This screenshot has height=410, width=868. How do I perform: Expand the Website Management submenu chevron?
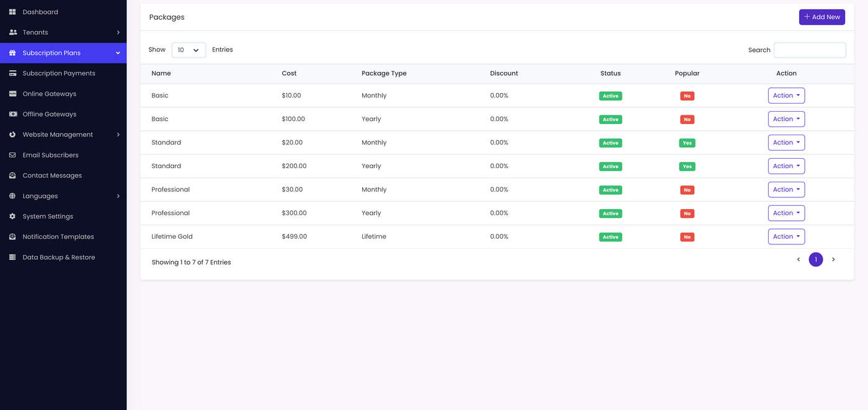(118, 135)
